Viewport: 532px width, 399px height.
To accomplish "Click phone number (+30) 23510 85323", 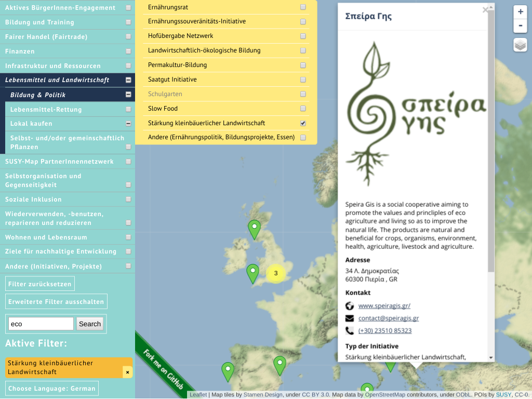I will point(385,330).
